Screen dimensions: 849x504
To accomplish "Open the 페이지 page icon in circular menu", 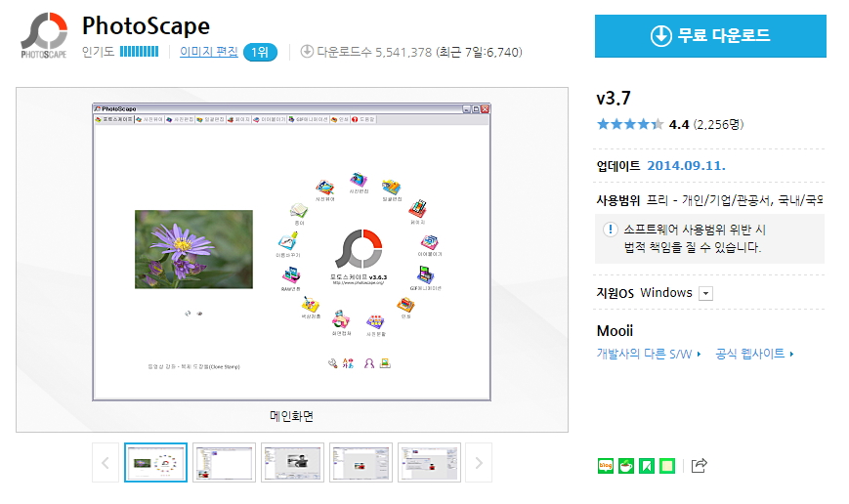I will [x=417, y=209].
